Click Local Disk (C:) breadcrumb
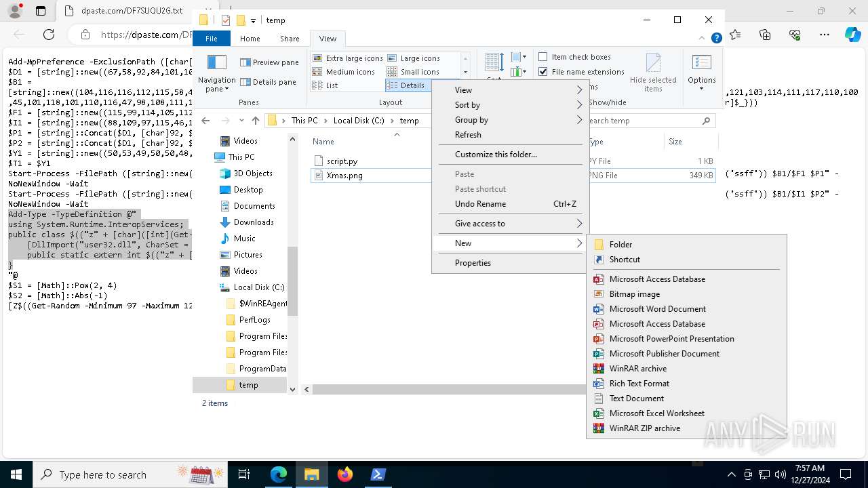The image size is (868, 488). point(359,121)
